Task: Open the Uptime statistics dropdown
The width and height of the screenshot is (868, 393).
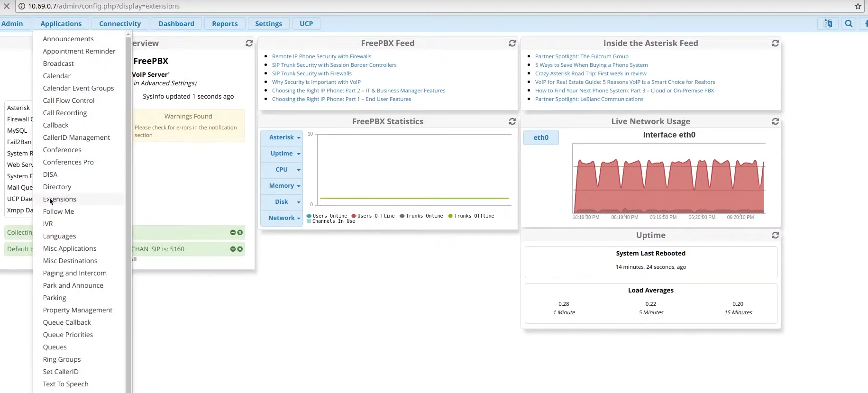Action: click(282, 154)
